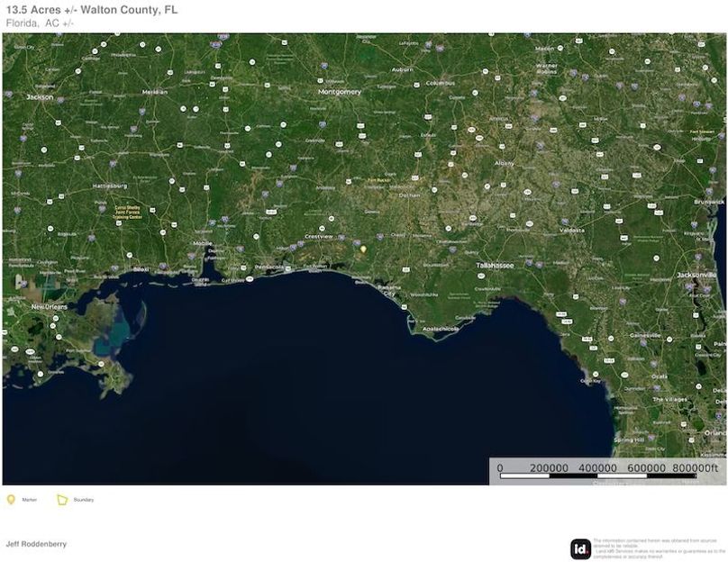The width and height of the screenshot is (728, 562).
Task: Click the Panama City label
Action: pos(389,291)
